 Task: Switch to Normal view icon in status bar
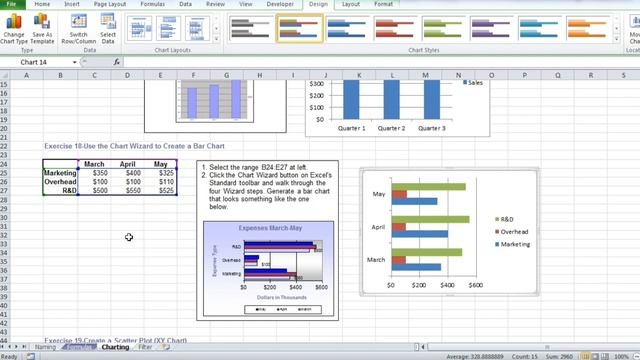(x=585, y=356)
